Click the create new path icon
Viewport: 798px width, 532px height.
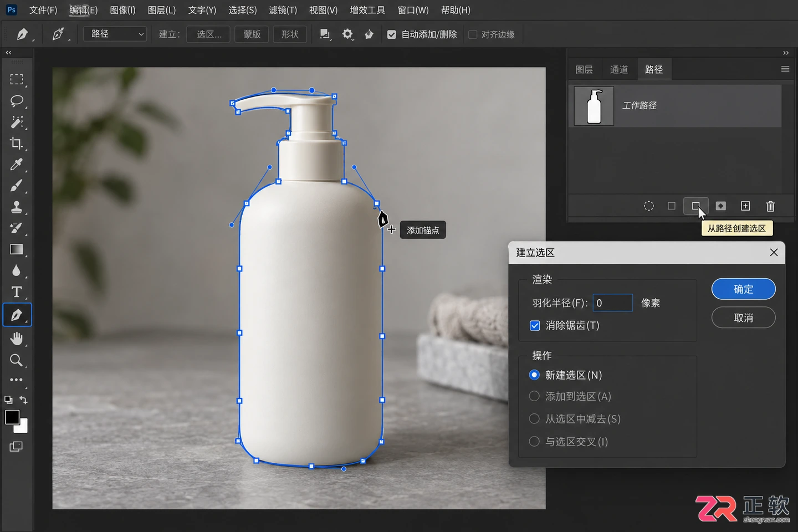pos(745,206)
